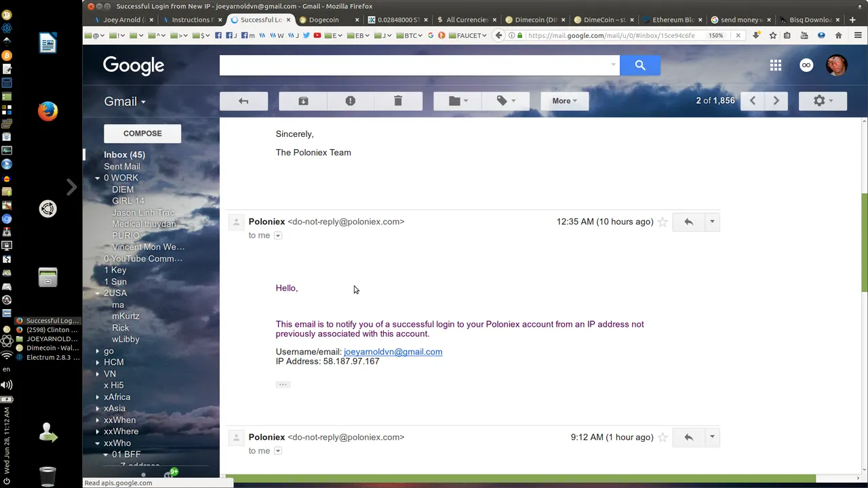The width and height of the screenshot is (868, 488).
Task: Delete the conversation using the trash icon
Action: (x=398, y=101)
